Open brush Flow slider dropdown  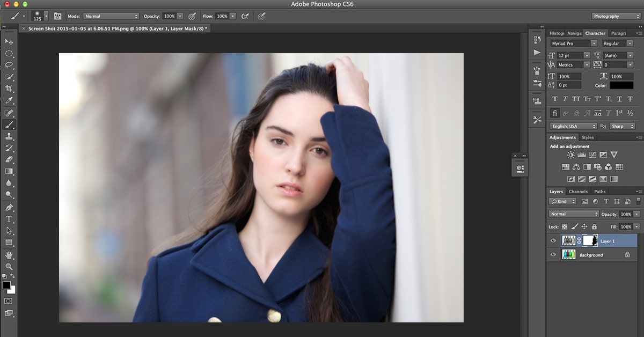coord(233,16)
